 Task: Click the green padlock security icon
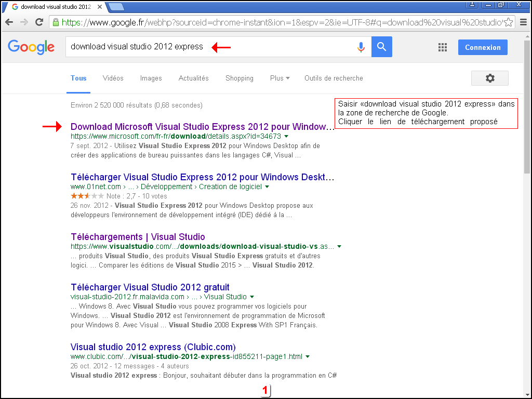click(x=56, y=22)
